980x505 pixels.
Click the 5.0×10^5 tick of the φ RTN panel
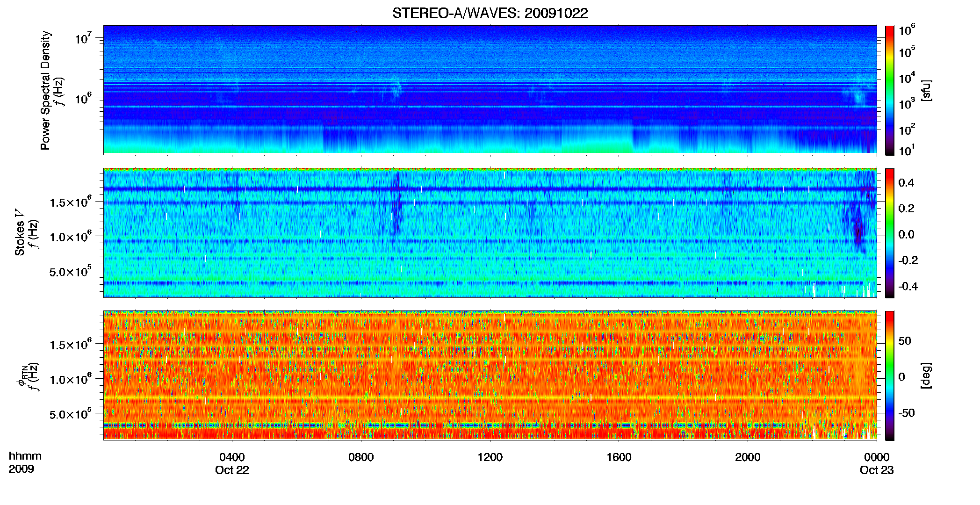coord(71,414)
